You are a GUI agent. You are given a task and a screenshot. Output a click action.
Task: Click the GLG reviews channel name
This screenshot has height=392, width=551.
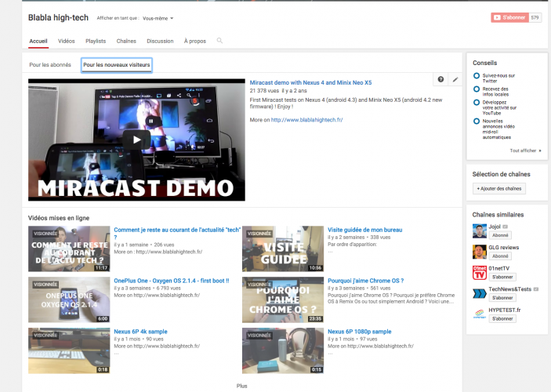point(503,248)
